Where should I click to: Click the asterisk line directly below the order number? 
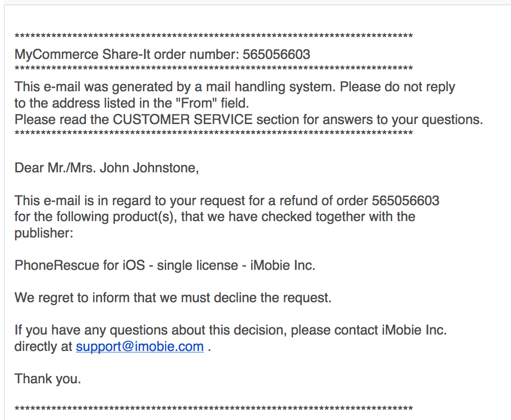(213, 69)
